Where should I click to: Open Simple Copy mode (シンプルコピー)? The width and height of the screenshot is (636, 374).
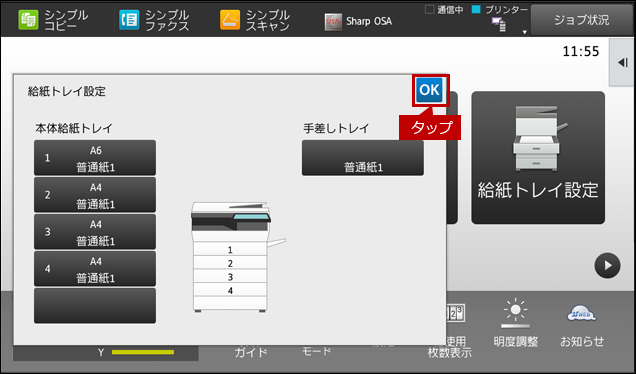point(54,20)
